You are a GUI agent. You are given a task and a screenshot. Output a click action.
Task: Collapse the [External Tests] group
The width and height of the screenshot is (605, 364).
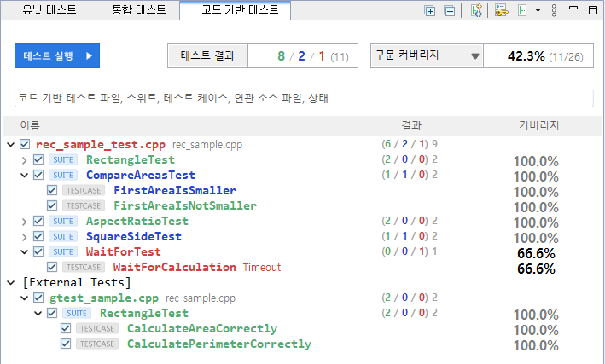pyautogui.click(x=11, y=283)
